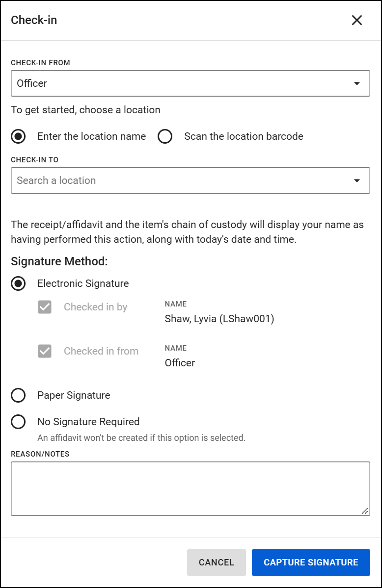Select Enter the location name option
The width and height of the screenshot is (382, 588).
[x=18, y=136]
